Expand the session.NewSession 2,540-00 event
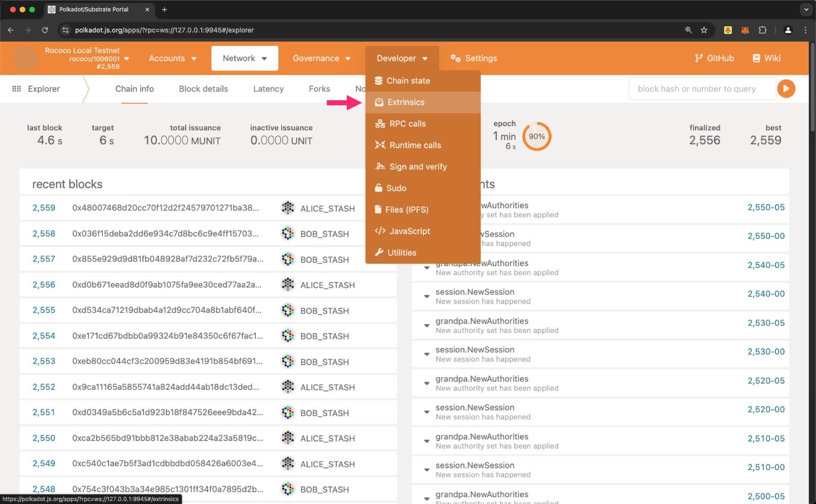The image size is (816, 504). (x=427, y=296)
